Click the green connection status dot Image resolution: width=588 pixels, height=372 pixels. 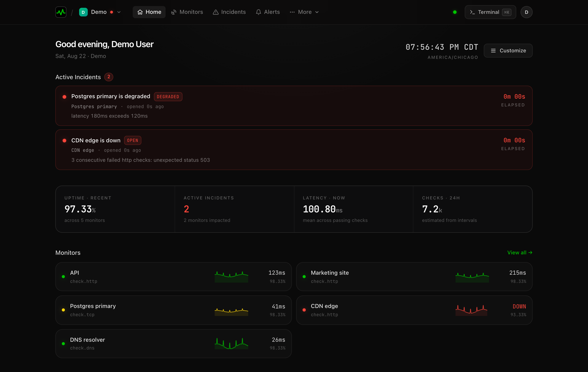(x=455, y=12)
